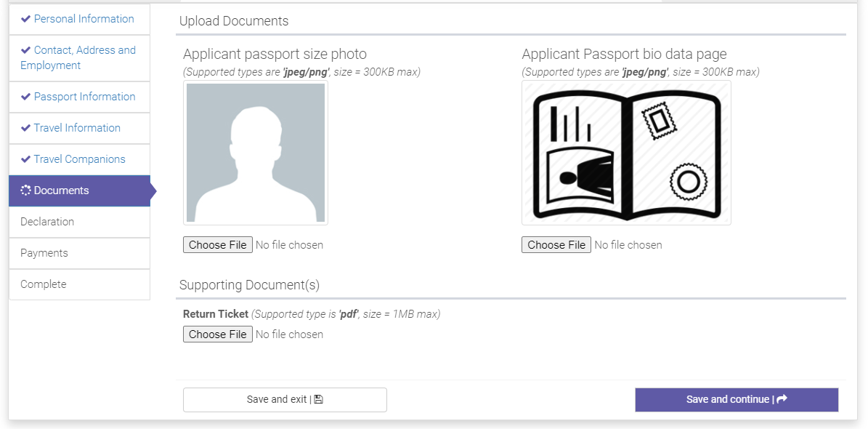Choose file for passport bio data page
This screenshot has width=868, height=429.
coord(556,245)
